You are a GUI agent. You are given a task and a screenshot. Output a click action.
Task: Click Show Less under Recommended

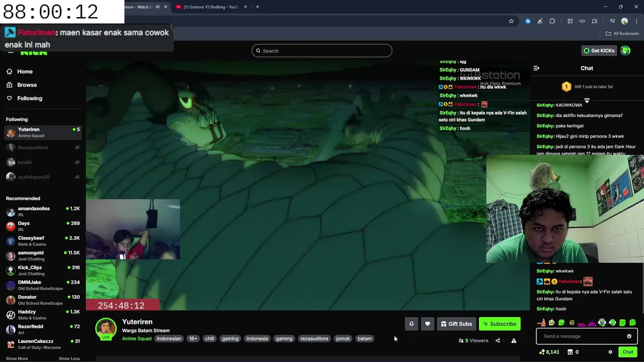pyautogui.click(x=69, y=358)
